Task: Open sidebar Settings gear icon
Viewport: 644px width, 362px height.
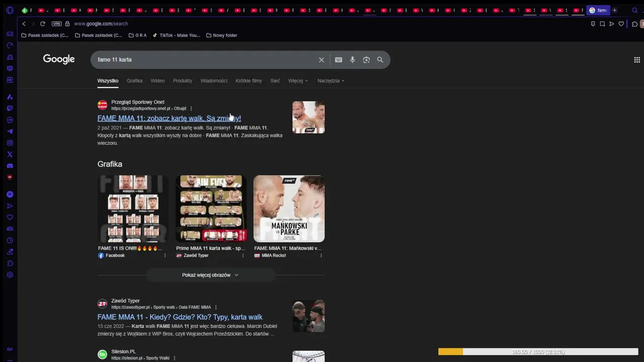Action: click(10, 275)
